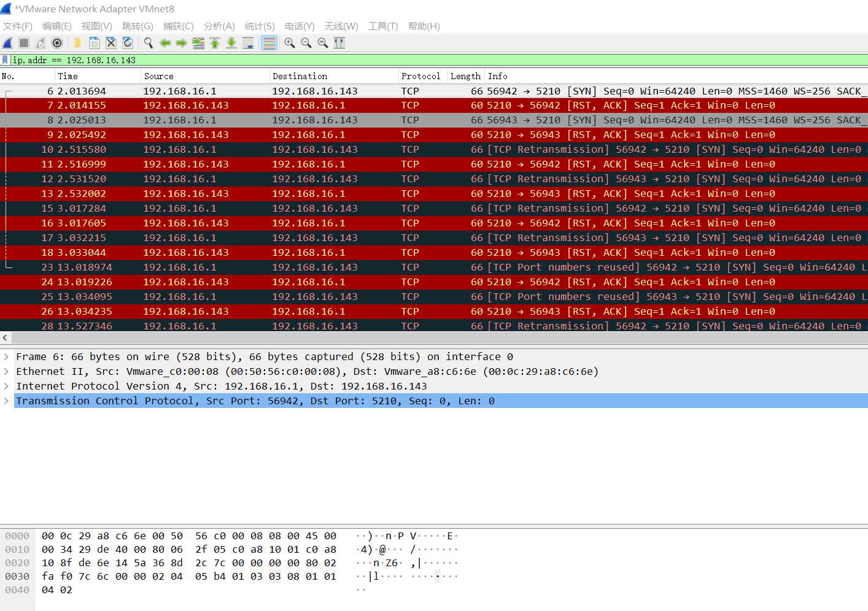Open the 文件(F) menu
The image size is (868, 611).
coord(18,26)
